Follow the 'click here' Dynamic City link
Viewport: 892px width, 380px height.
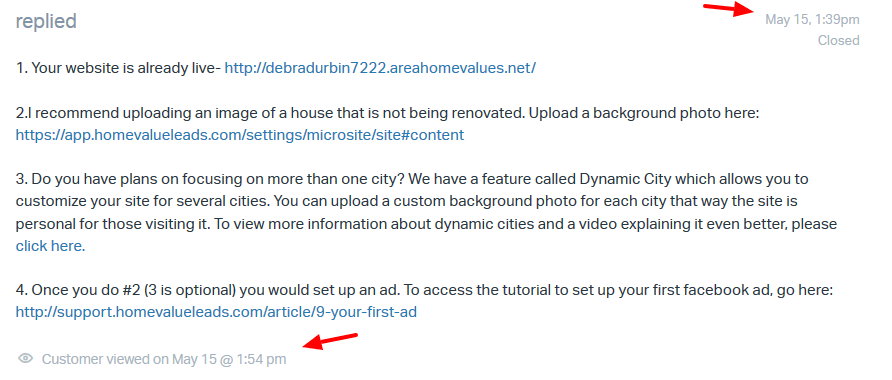[50, 246]
